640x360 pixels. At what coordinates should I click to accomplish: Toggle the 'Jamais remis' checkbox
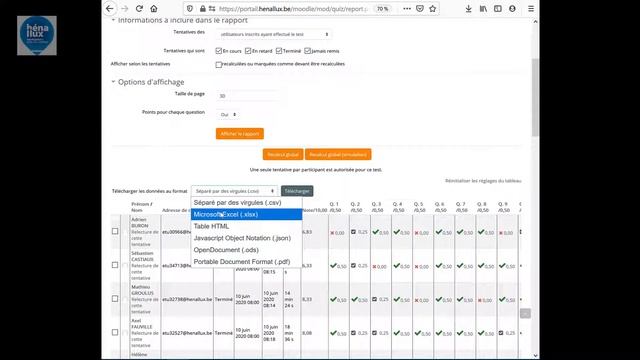[x=307, y=51]
